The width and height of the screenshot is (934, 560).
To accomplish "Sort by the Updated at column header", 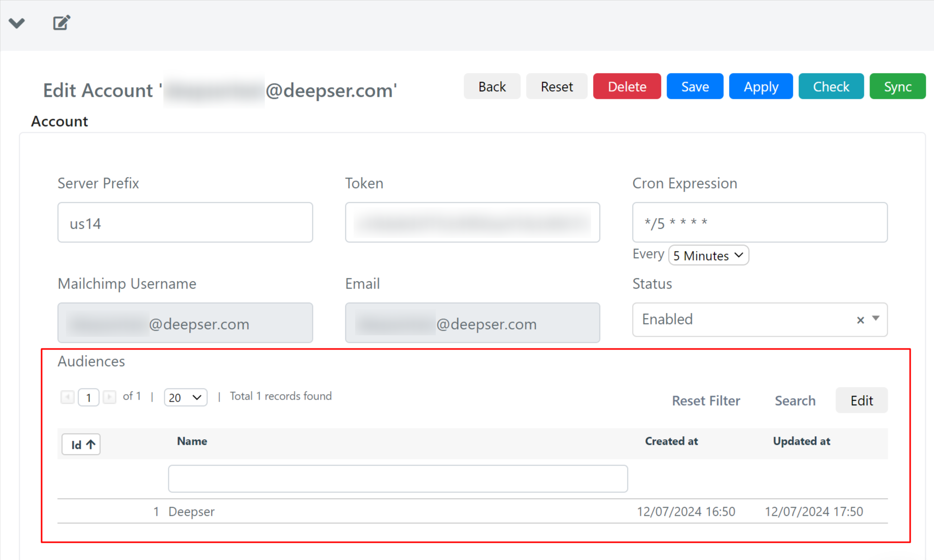I will 801,441.
